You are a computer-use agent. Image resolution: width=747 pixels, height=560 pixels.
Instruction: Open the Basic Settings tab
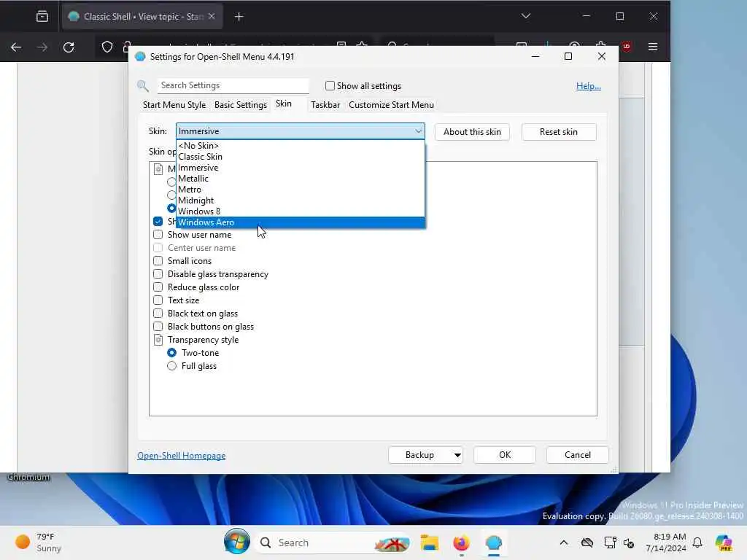point(241,105)
